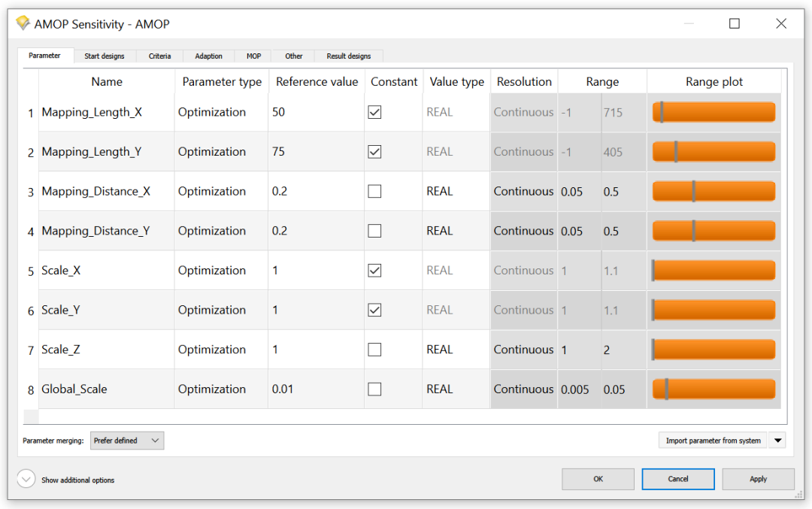The width and height of the screenshot is (812, 509).
Task: Click the Apply button
Action: [758, 479]
